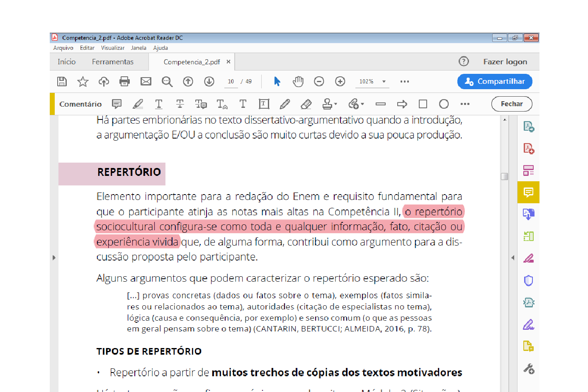Select the rectangle drawing tool
This screenshot has width=588, height=392.
pos(423,104)
